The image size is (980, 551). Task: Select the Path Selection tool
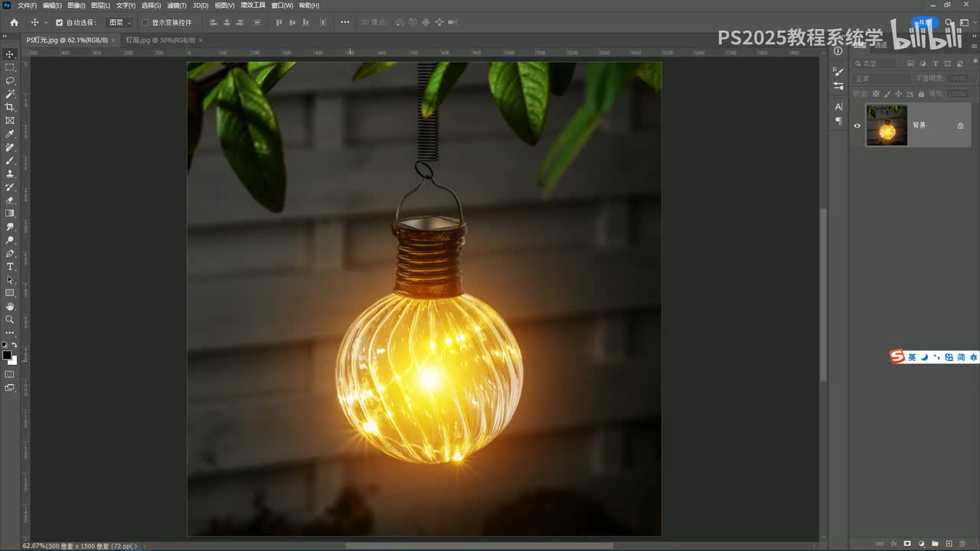click(x=10, y=280)
